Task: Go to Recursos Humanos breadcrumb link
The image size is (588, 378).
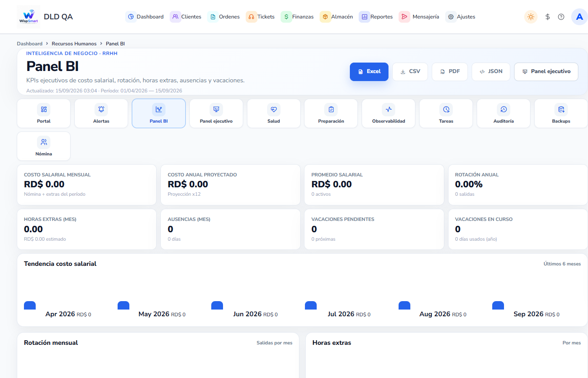Action: coord(74,44)
